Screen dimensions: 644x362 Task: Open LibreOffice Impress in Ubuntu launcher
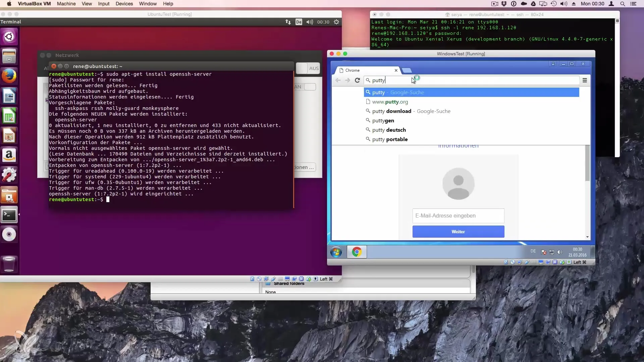(9, 135)
